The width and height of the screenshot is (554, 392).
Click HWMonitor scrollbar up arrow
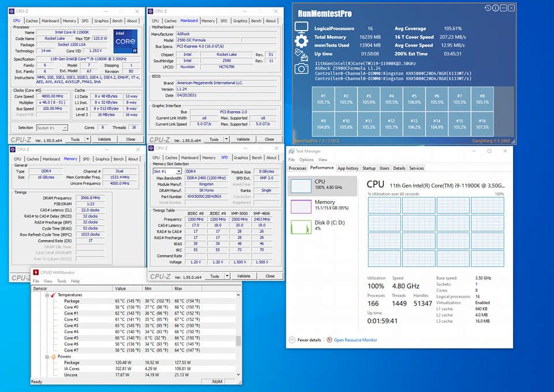click(x=238, y=295)
